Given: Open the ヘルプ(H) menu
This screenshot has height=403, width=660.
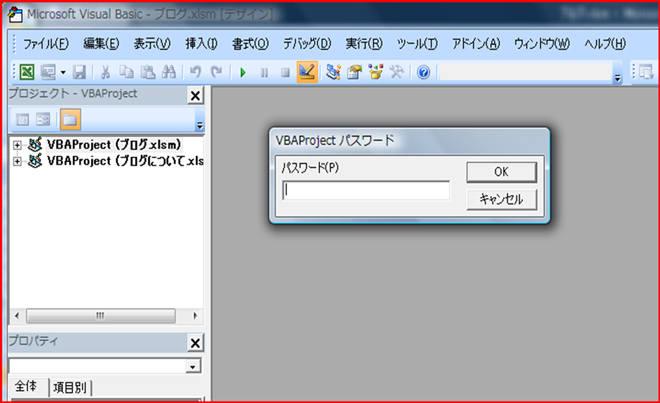Looking at the screenshot, I should (605, 43).
